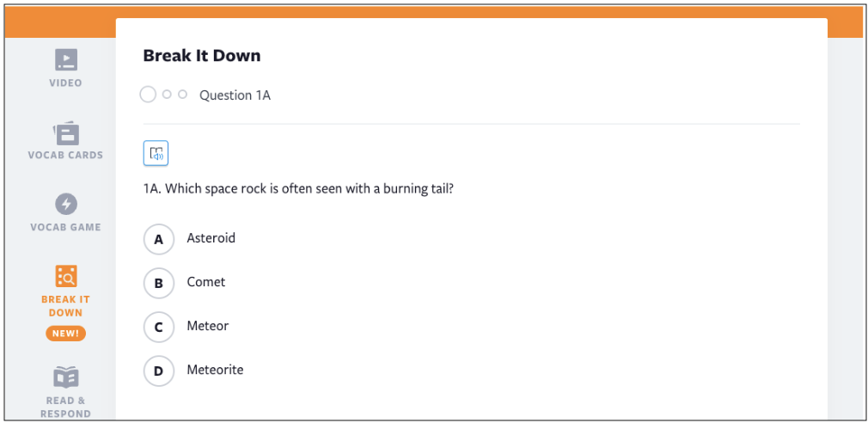Choose answer B circle for Comet
Image resolution: width=868 pixels, height=423 pixels.
[x=158, y=283]
